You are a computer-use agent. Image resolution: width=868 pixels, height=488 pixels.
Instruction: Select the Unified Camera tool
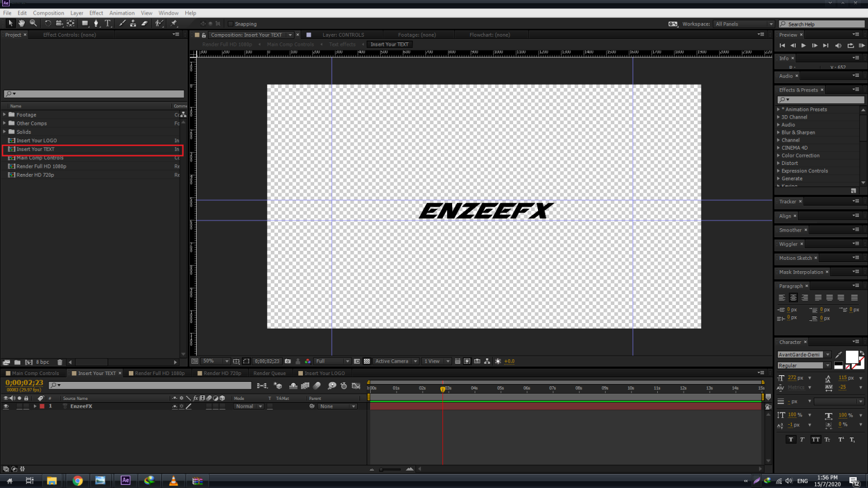(x=59, y=23)
